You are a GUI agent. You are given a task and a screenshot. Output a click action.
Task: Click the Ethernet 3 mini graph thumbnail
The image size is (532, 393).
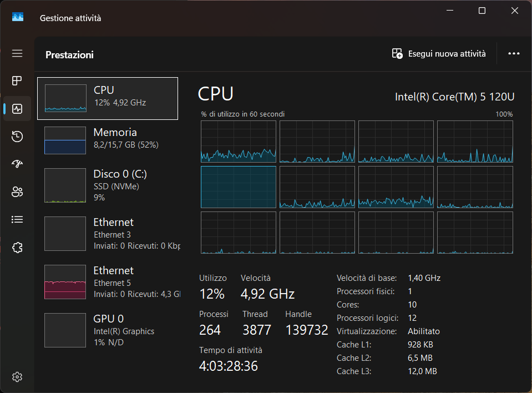click(65, 234)
